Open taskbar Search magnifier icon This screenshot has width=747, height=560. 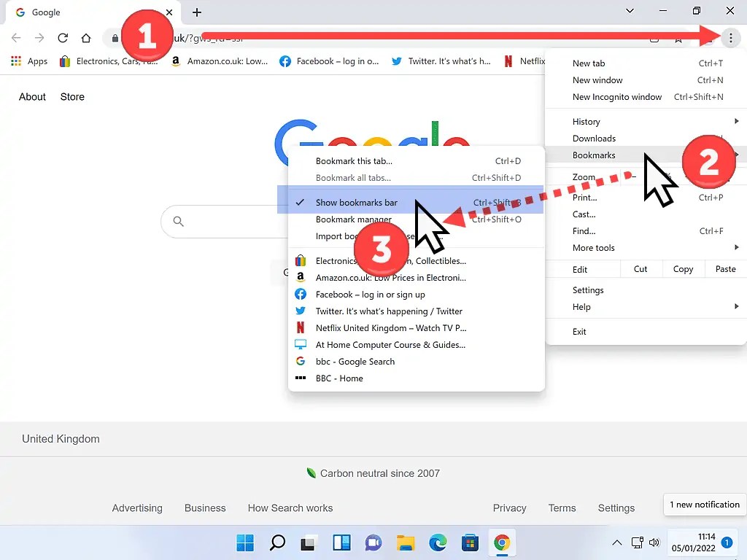(x=277, y=542)
